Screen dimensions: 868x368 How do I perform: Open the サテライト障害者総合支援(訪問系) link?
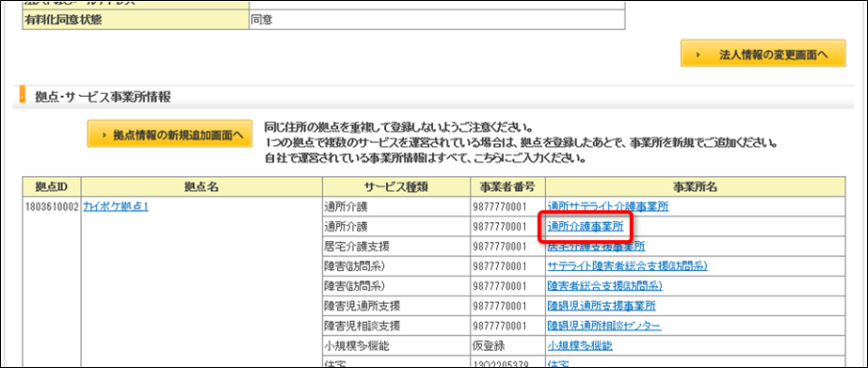[x=627, y=266]
